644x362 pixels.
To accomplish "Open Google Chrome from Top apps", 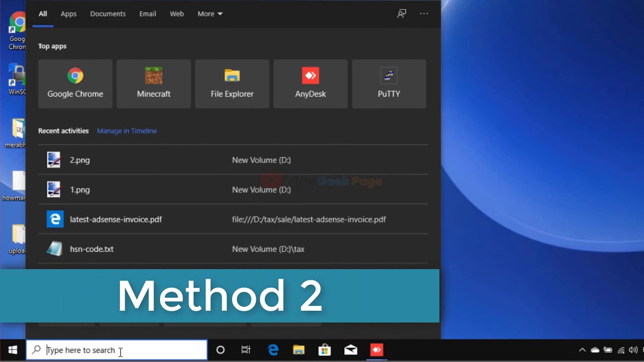I will tap(75, 84).
